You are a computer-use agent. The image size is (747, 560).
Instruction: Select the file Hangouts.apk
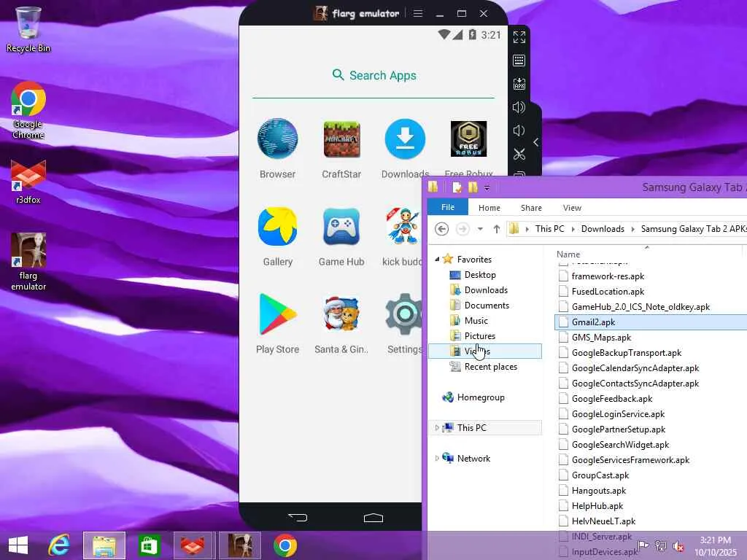point(599,491)
